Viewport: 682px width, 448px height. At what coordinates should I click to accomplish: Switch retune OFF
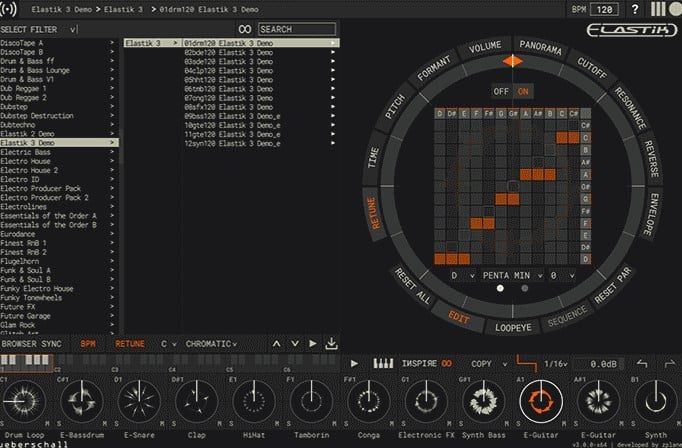[x=501, y=91]
